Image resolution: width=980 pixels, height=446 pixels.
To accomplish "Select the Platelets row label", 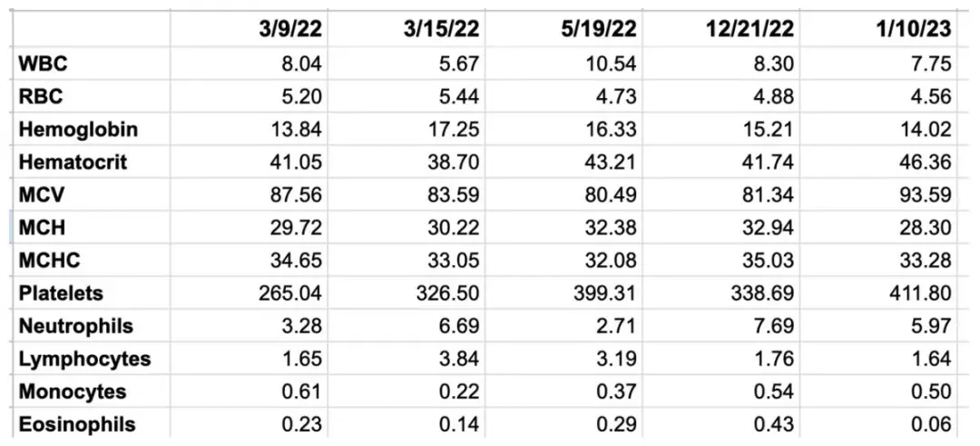I will pyautogui.click(x=91, y=292).
